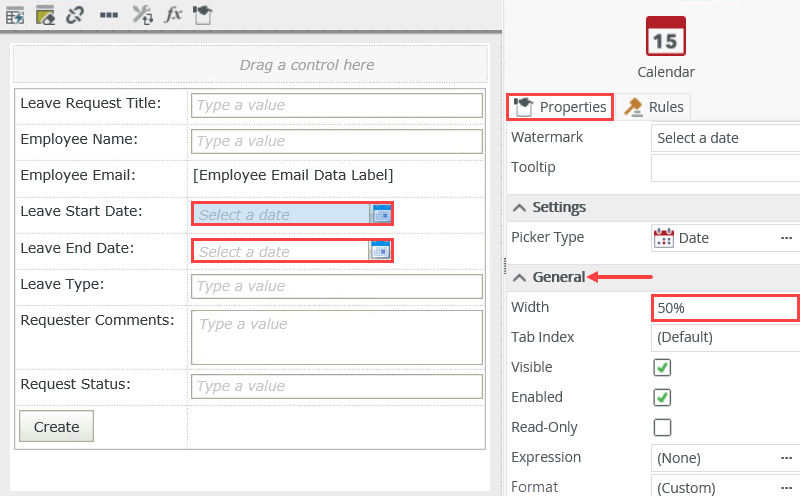Select the Leave Request Title: label
Image resolution: width=800 pixels, height=496 pixels.
point(90,103)
